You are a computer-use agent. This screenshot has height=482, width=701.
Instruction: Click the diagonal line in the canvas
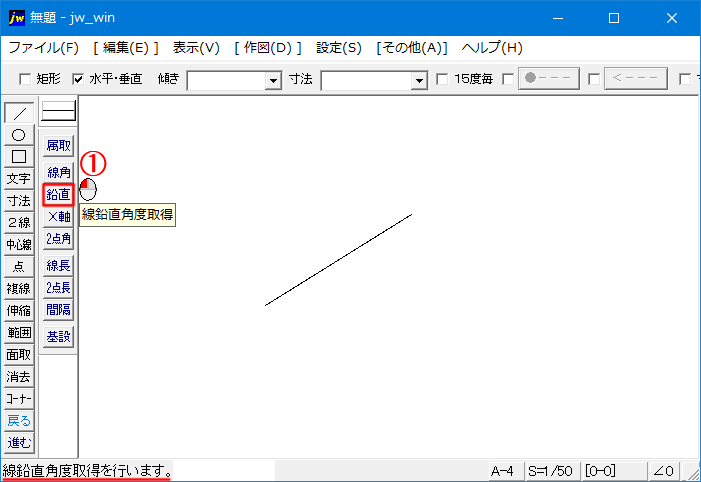[338, 260]
